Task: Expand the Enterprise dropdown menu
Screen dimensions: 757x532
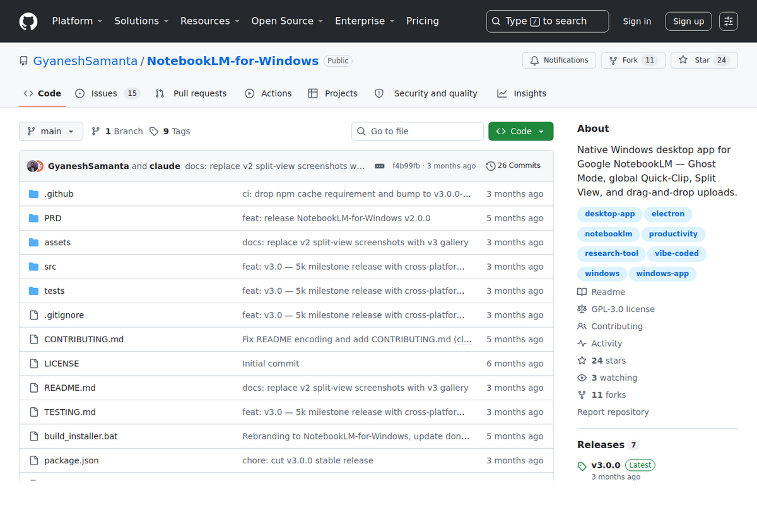Action: click(x=365, y=21)
